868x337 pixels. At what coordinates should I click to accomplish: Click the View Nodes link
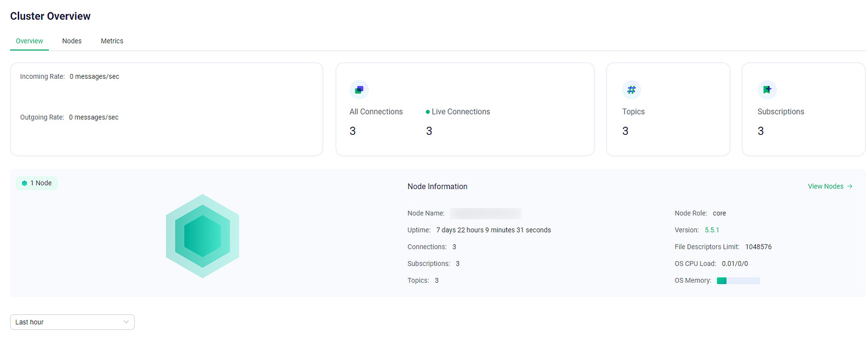coord(830,186)
